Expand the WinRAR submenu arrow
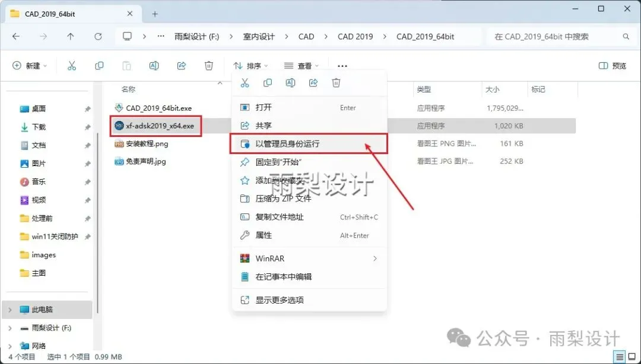The width and height of the screenshot is (641, 364). click(375, 258)
